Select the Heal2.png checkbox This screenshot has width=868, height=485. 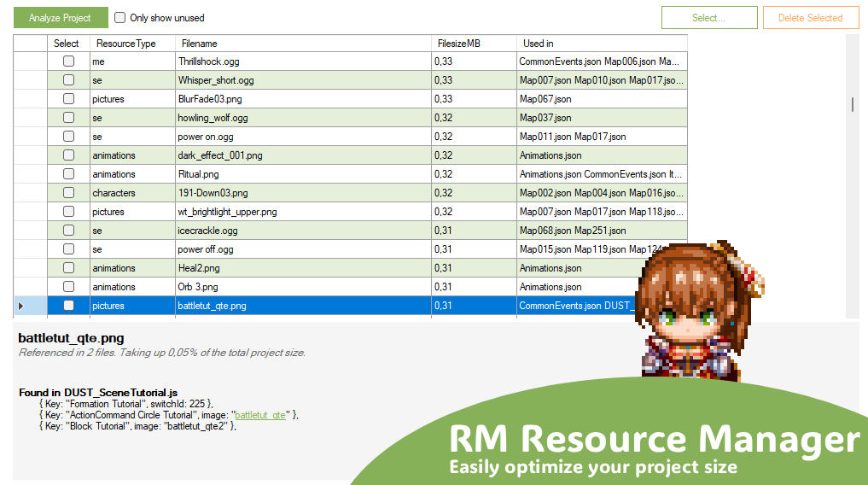click(x=68, y=268)
